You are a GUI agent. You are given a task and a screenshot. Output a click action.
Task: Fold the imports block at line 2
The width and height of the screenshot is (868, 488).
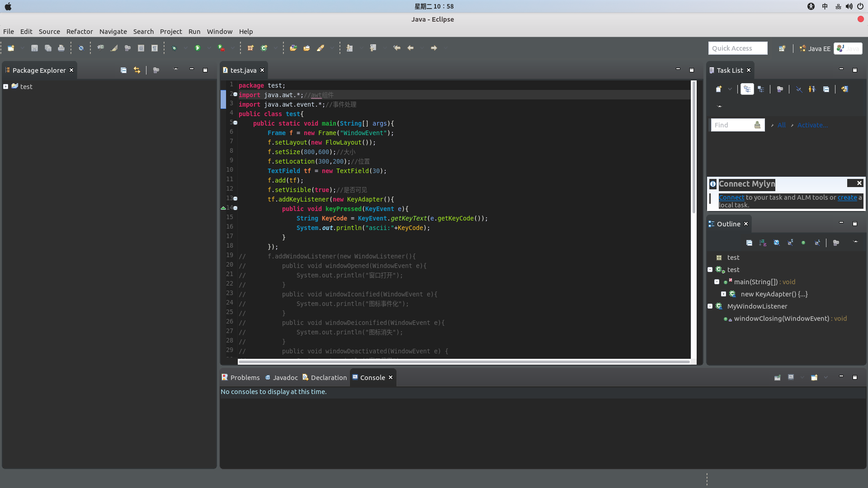coord(235,94)
